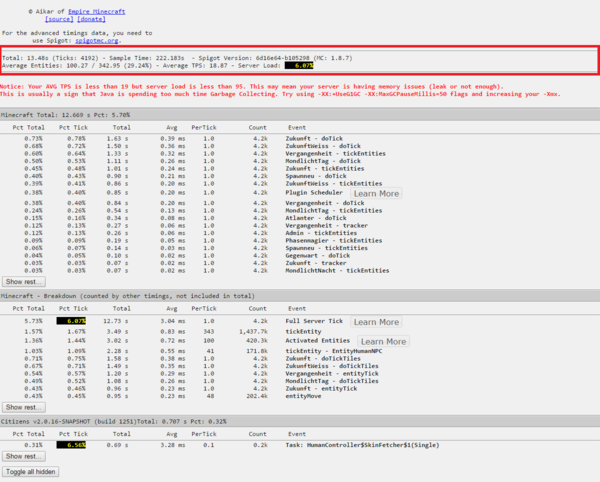Viewport: 600px width, 482px height.
Task: Click the 'MondlichtNacht - tickEntities' event row
Action: click(300, 270)
